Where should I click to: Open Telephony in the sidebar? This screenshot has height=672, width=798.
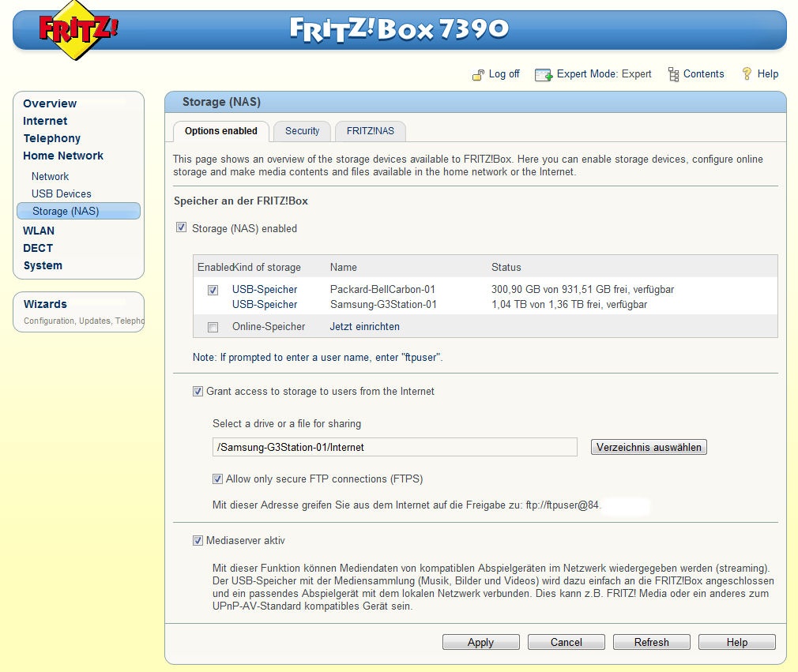point(52,138)
